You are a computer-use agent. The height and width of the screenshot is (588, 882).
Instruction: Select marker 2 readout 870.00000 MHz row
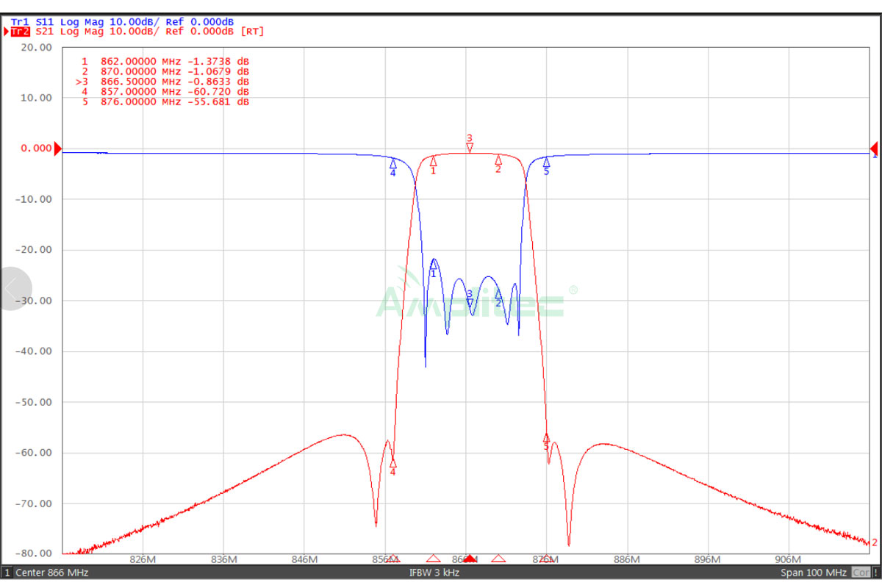[x=165, y=71]
